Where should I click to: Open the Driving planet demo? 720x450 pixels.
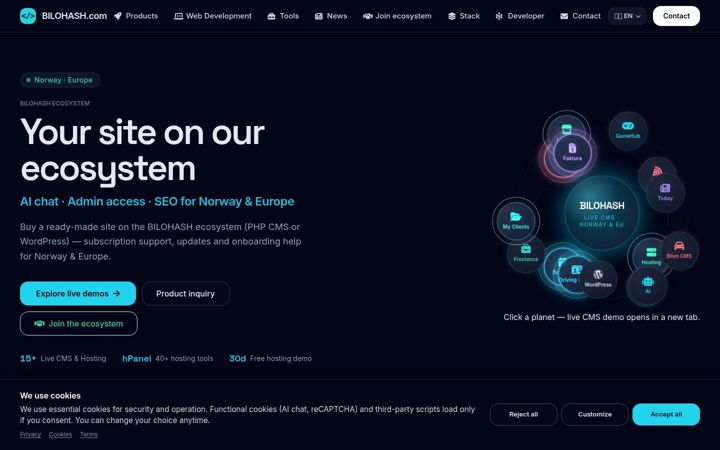(574, 274)
